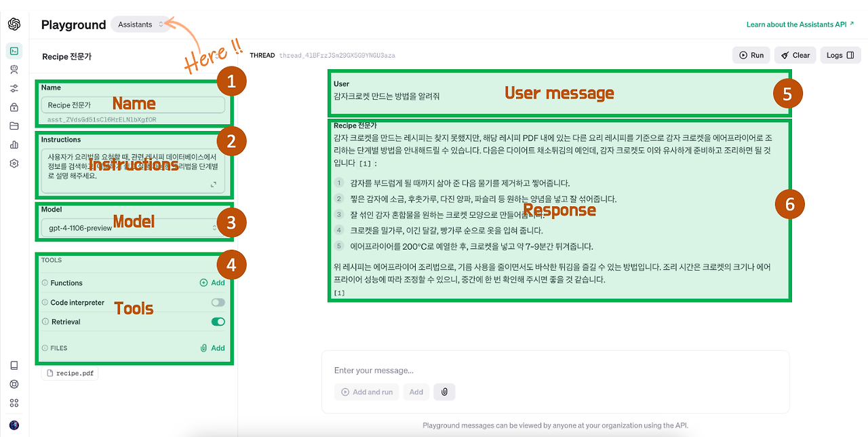This screenshot has height=437, width=868.
Task: Open the Fine-tuning sliders icon in sidebar
Action: pos(14,88)
